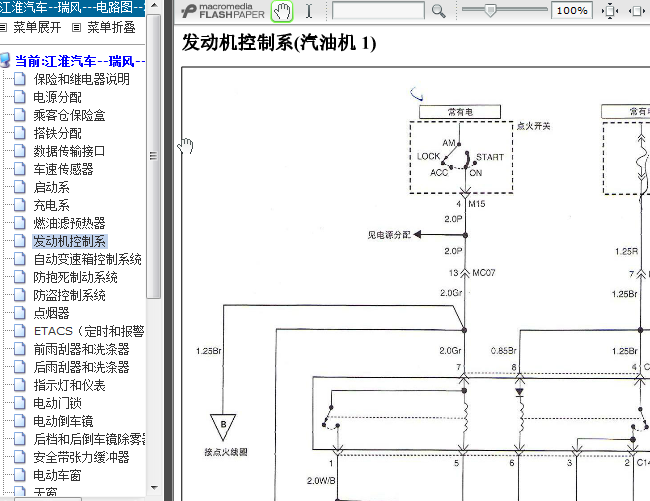Image resolution: width=650 pixels, height=501 pixels.
Task: Open ETACS（定时和报警 page
Action: [89, 331]
